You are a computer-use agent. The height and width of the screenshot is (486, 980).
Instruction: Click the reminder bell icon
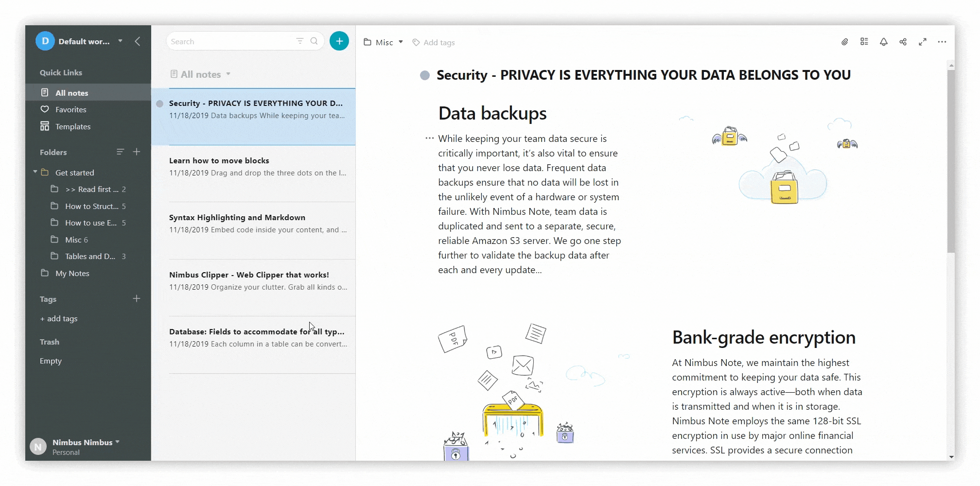pyautogui.click(x=883, y=42)
